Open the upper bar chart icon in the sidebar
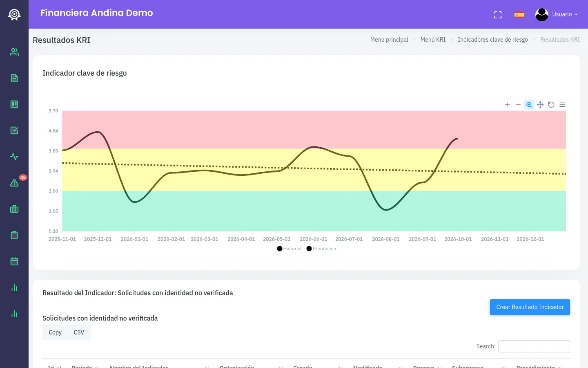 [14, 287]
